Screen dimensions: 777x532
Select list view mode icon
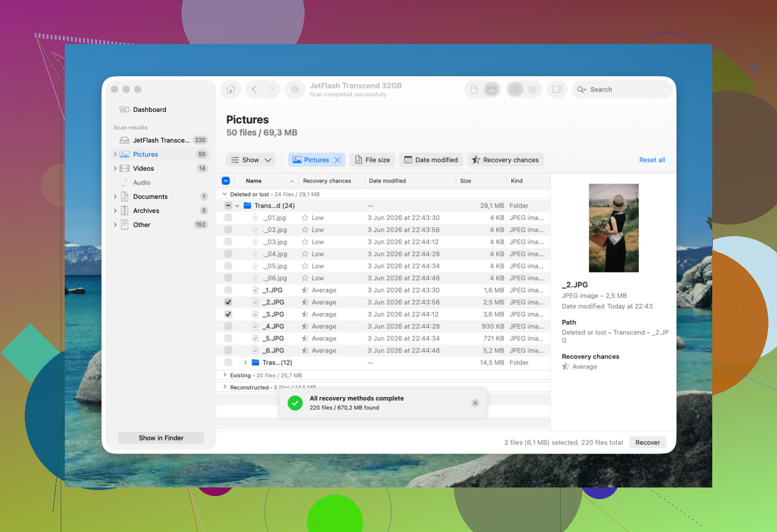coord(515,90)
